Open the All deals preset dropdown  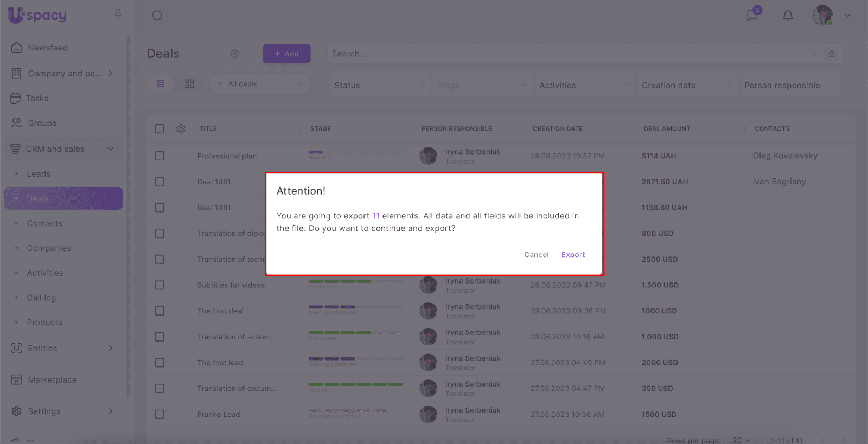(x=260, y=84)
